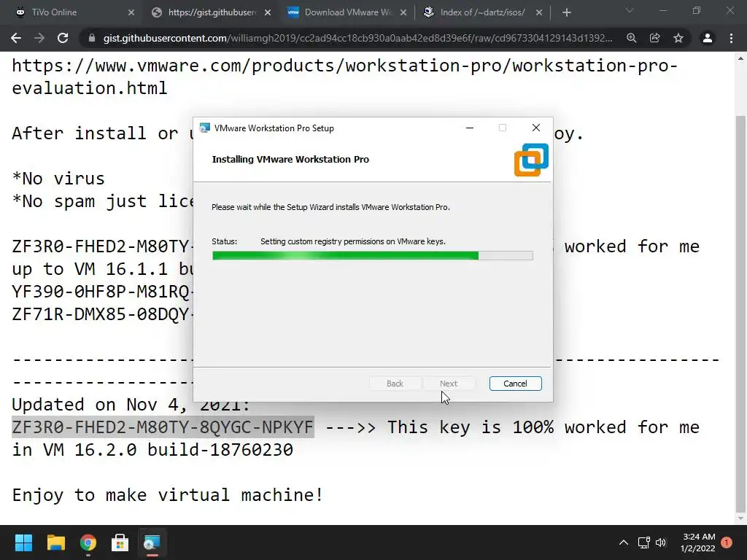Click the green installation progress bar
Screen dimensions: 747x560
tap(372, 256)
